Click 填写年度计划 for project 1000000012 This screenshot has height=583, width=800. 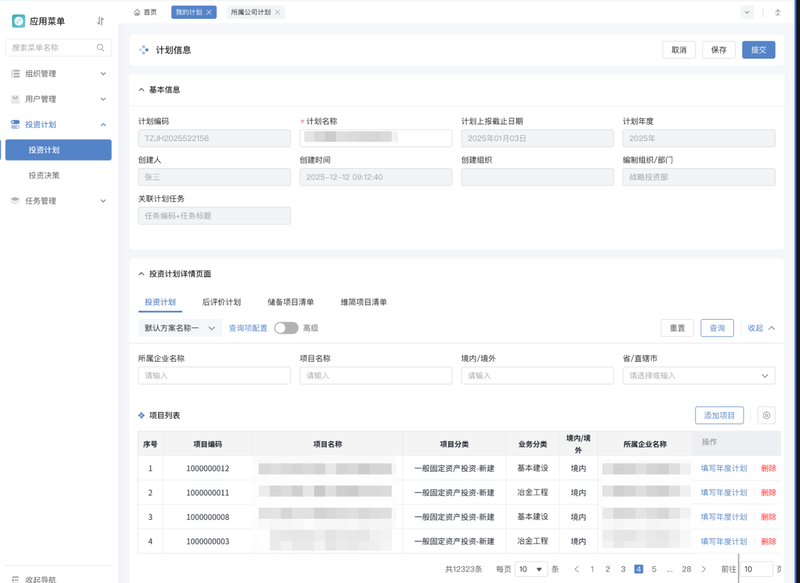724,468
